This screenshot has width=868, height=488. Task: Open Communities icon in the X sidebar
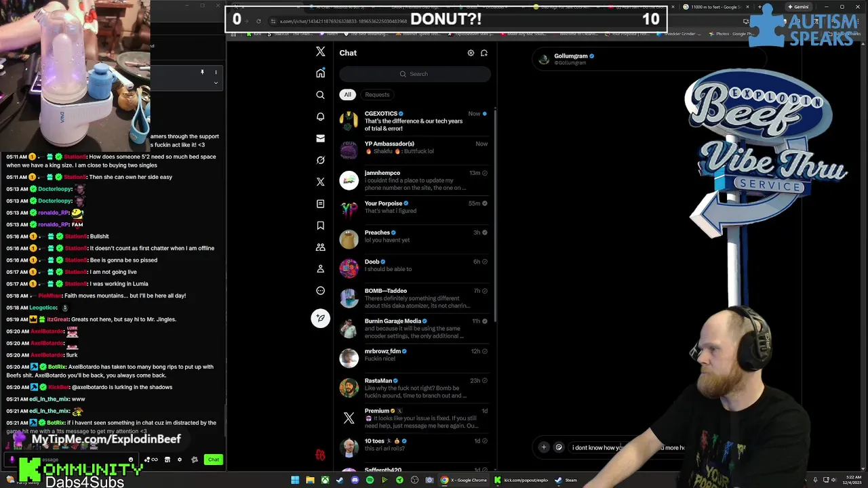click(321, 247)
